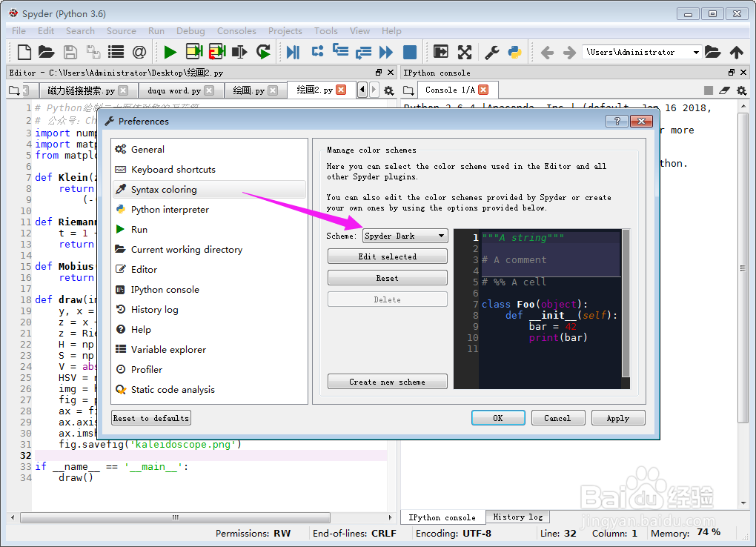Open the outline list toolbar icon
This screenshot has height=547, width=756.
coord(116,52)
